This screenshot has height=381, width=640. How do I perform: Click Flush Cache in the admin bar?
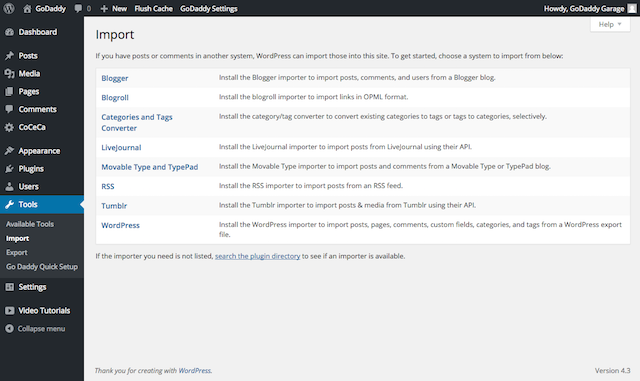153,9
